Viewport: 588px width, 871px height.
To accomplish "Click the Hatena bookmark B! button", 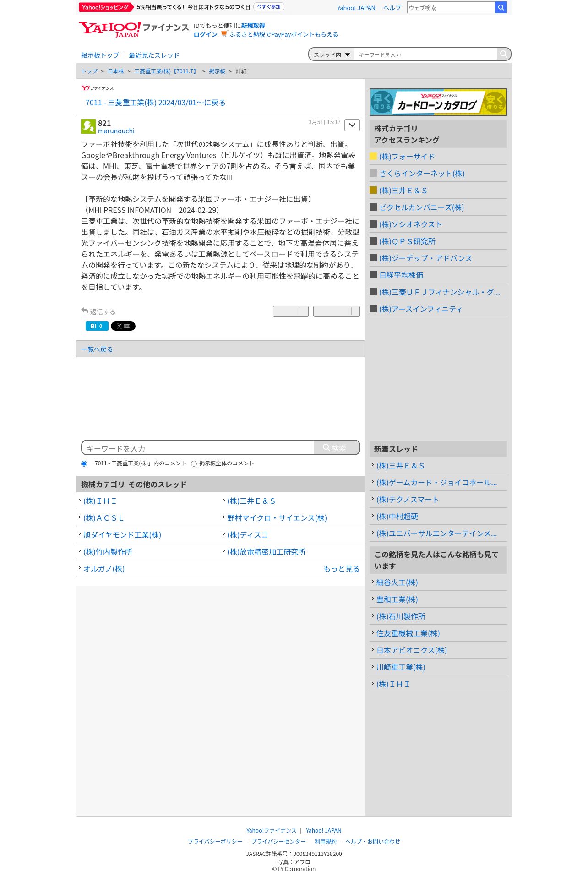I will click(x=97, y=326).
